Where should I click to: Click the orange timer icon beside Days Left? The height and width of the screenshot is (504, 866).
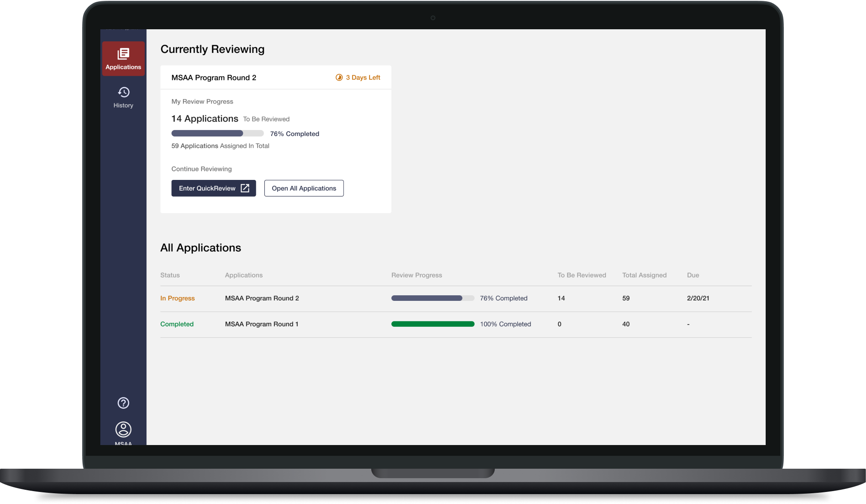339,77
